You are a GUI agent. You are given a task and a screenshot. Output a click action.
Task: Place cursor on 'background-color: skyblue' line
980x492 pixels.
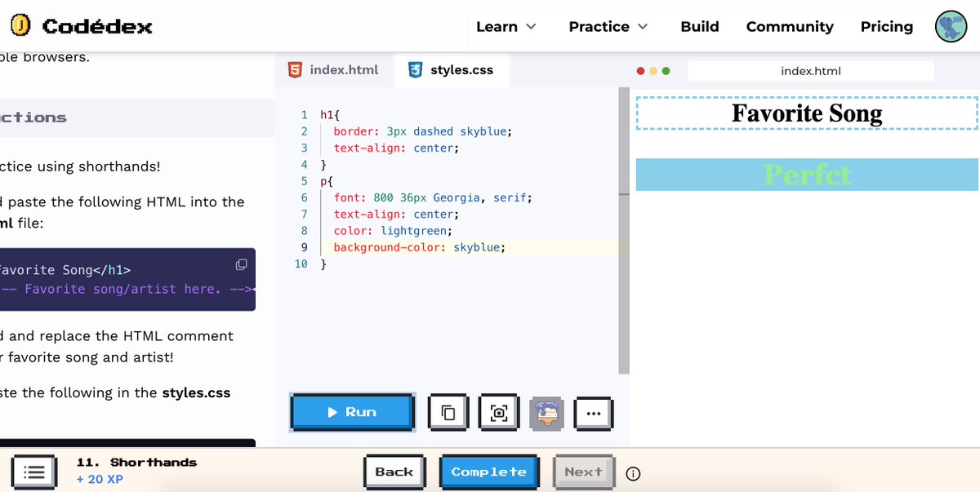pyautogui.click(x=419, y=247)
